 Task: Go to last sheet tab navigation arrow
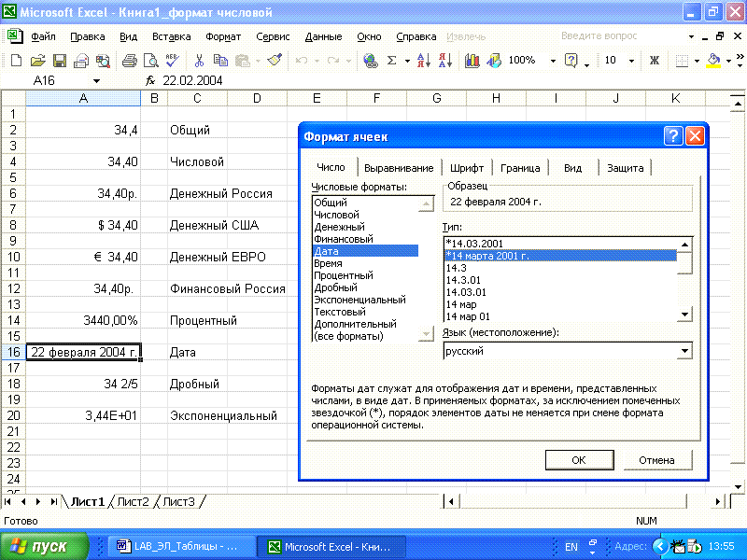point(53,501)
